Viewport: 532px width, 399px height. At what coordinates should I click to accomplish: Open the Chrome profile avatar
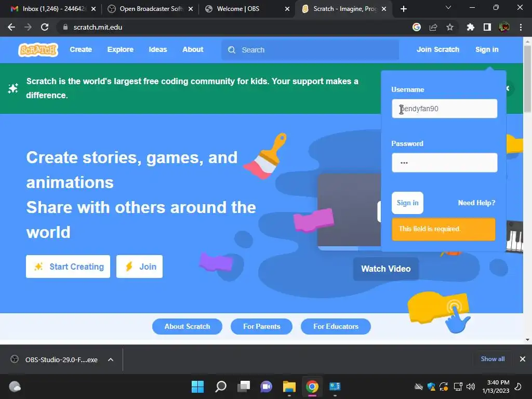pyautogui.click(x=504, y=27)
